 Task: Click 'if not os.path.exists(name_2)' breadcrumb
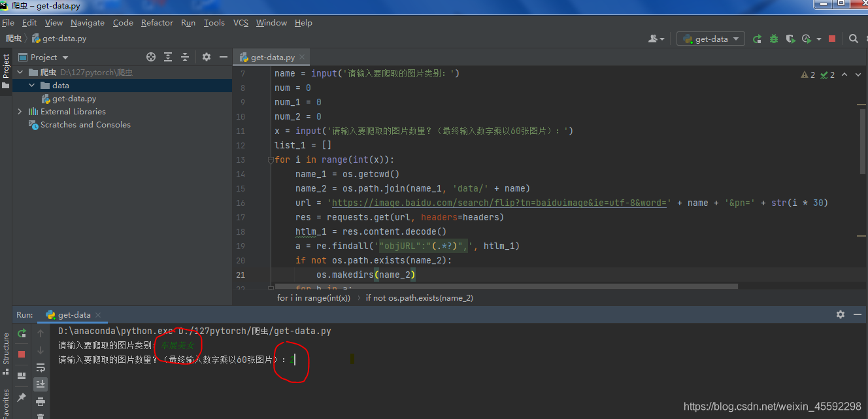coord(419,298)
